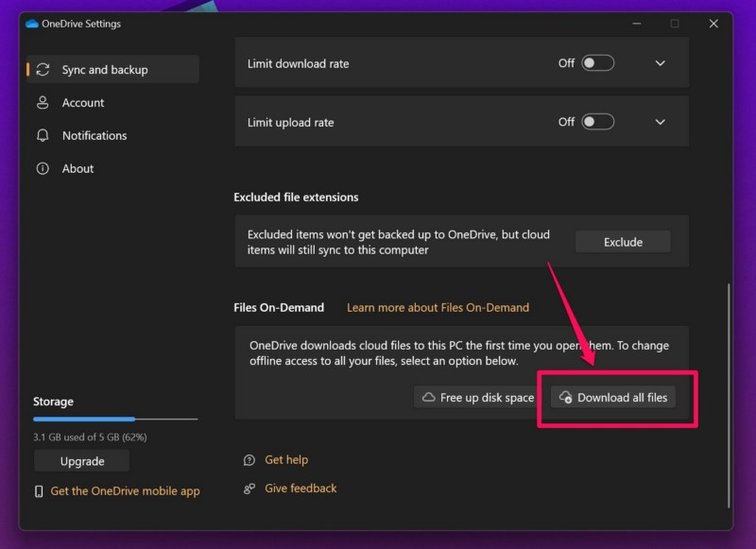Click the Give feedback person icon

pos(249,489)
